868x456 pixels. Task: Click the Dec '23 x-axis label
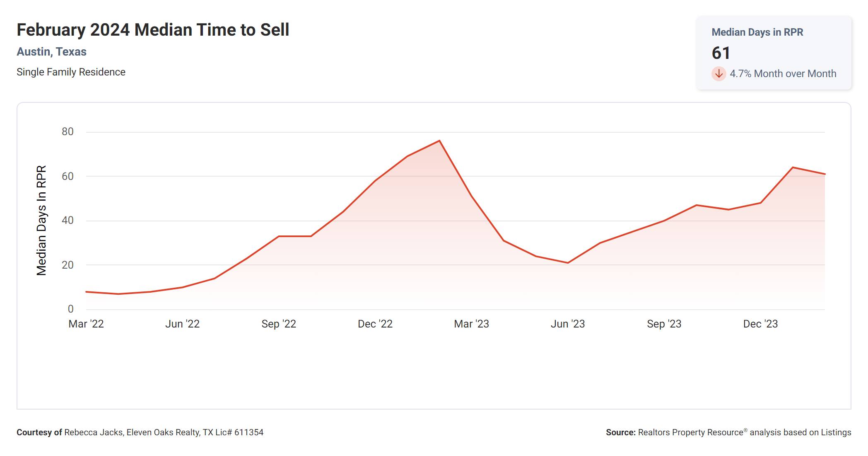tap(760, 324)
